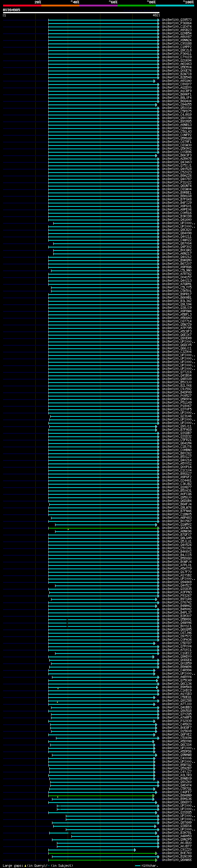Click the white query length bar

coord(81,12)
